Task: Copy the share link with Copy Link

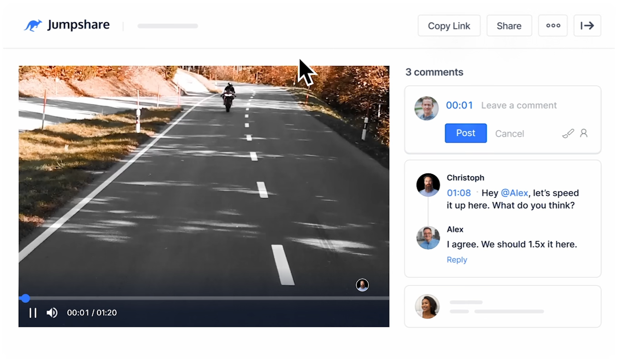Action: (x=449, y=26)
